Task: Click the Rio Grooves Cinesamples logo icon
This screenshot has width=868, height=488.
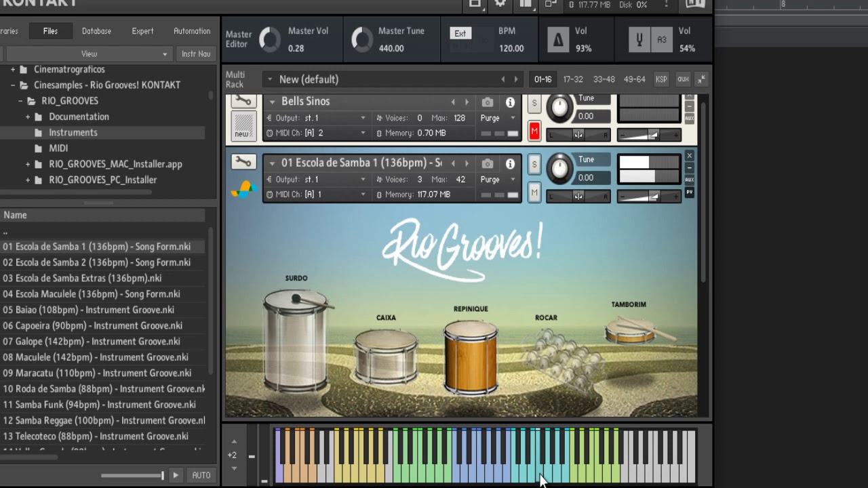Action: [x=243, y=190]
